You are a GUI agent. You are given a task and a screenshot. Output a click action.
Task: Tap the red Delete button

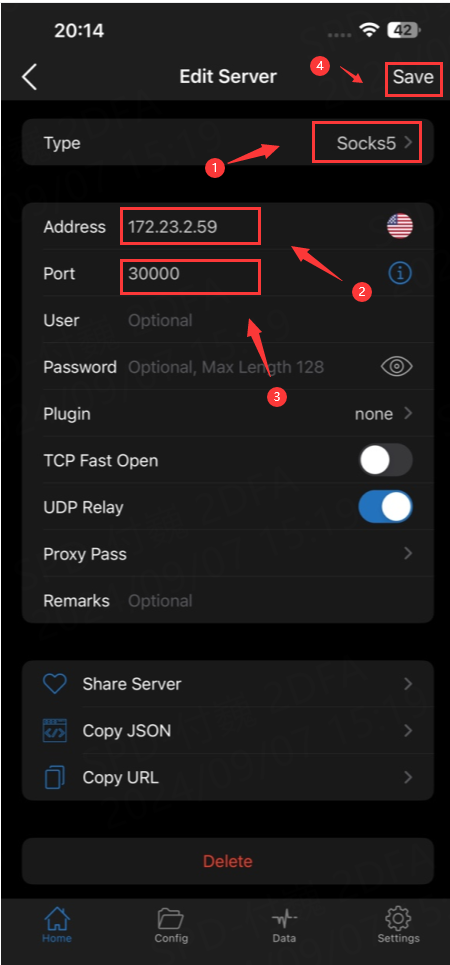228,861
